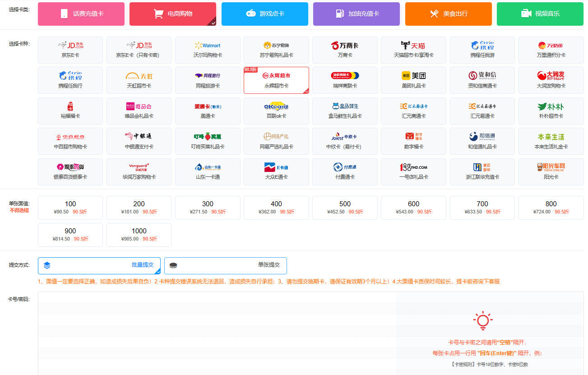Screen dimensions: 588x375
Task: Pick the 600 face value
Action: pyautogui.click(x=414, y=208)
